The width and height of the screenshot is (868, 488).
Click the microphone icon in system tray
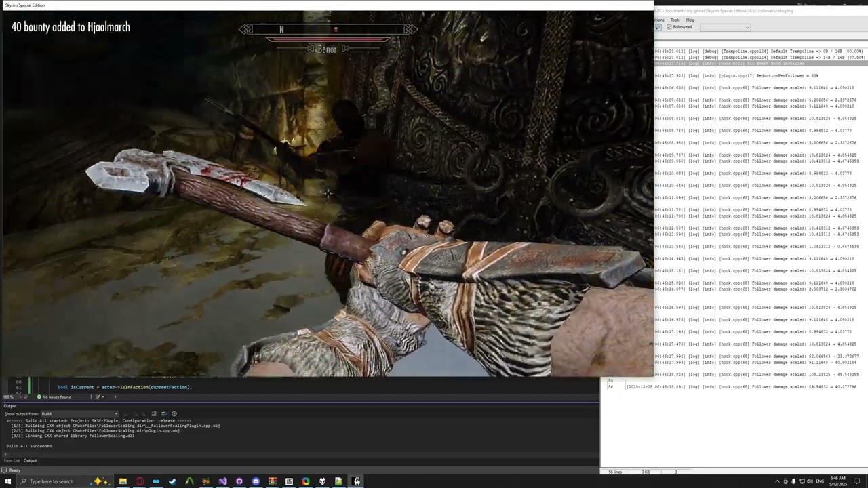click(x=793, y=481)
